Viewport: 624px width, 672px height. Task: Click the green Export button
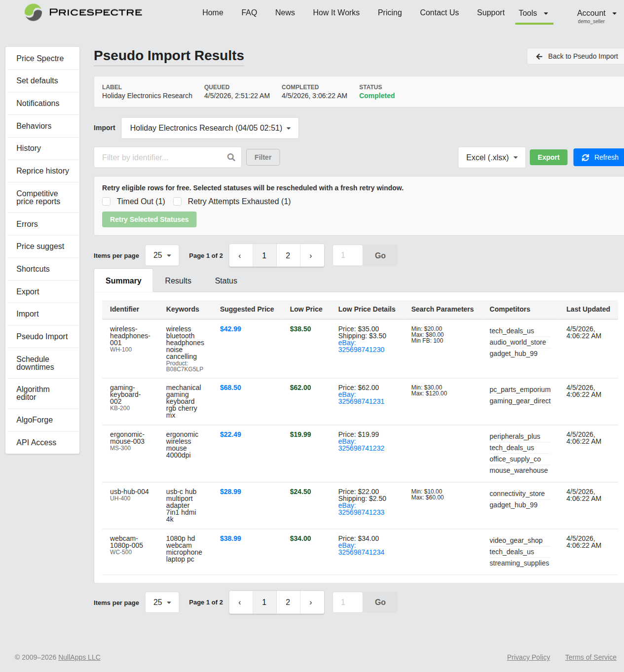(x=548, y=157)
